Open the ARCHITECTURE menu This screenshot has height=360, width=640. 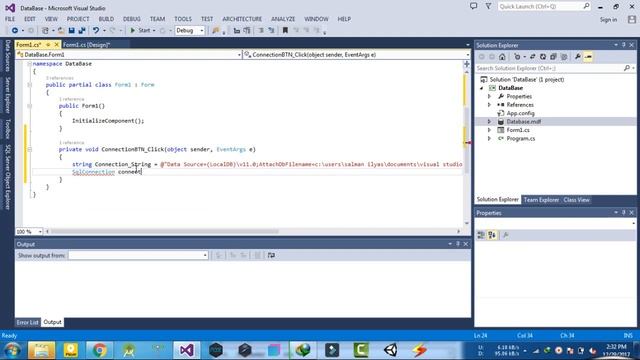pos(242,19)
